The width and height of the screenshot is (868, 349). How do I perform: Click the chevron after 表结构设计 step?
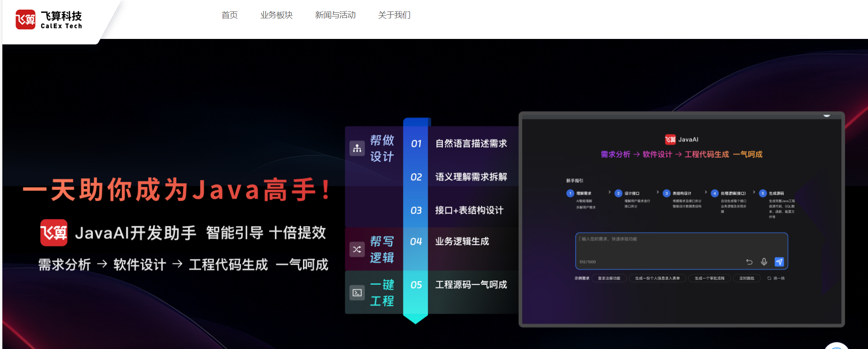tap(706, 192)
